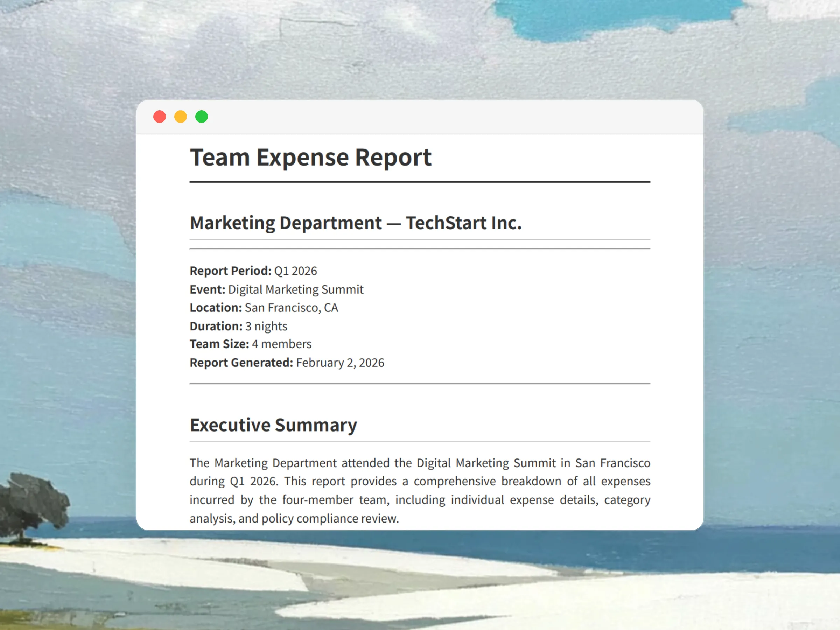Image resolution: width=840 pixels, height=630 pixels.
Task: Click the green maximize window button
Action: pos(202,117)
